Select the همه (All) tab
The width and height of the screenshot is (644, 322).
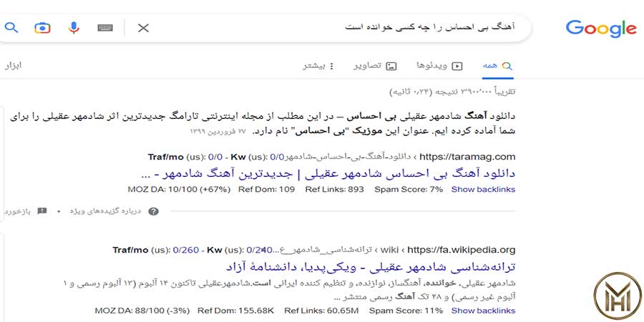coord(497,66)
